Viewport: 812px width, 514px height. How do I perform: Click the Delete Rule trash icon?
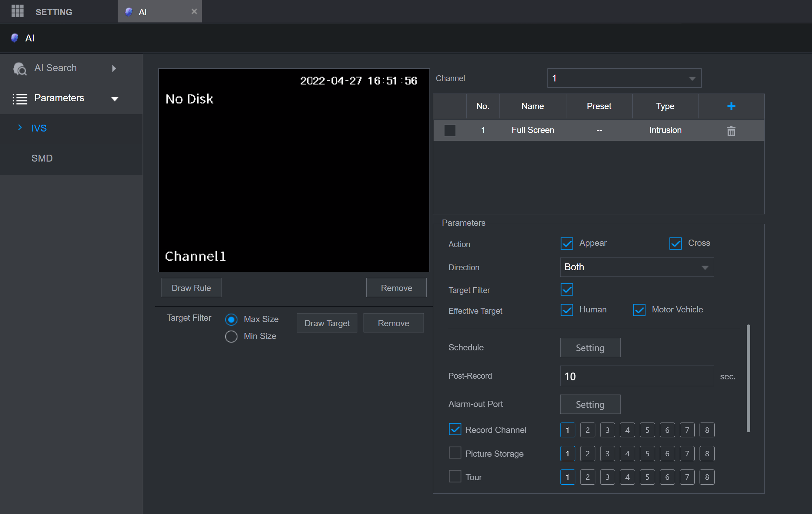731,130
